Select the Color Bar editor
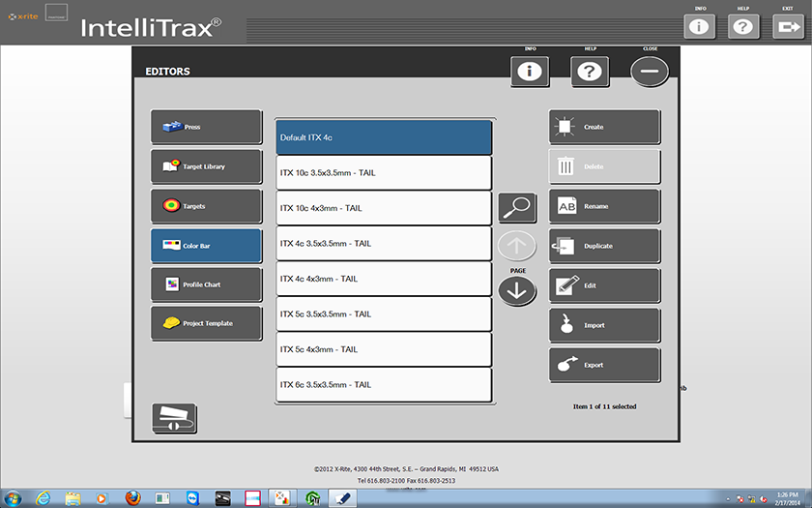 [x=206, y=246]
